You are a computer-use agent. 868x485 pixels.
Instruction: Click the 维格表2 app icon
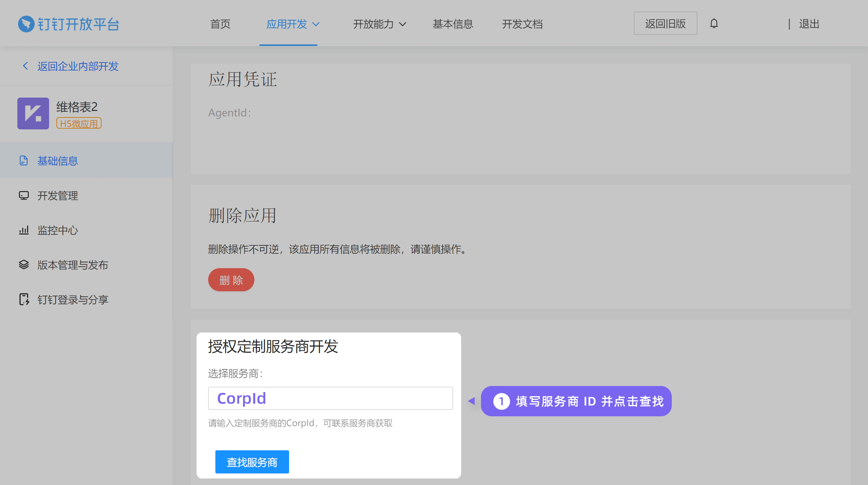click(33, 113)
